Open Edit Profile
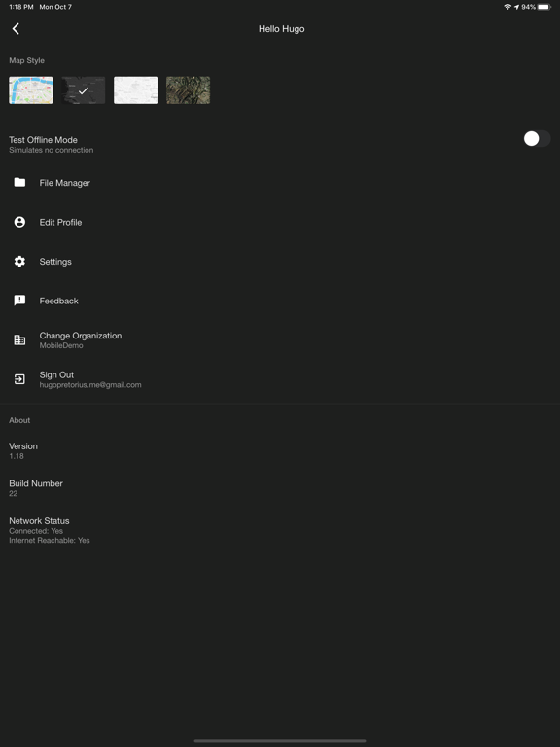Screen dimensions: 560x747 tap(60, 222)
